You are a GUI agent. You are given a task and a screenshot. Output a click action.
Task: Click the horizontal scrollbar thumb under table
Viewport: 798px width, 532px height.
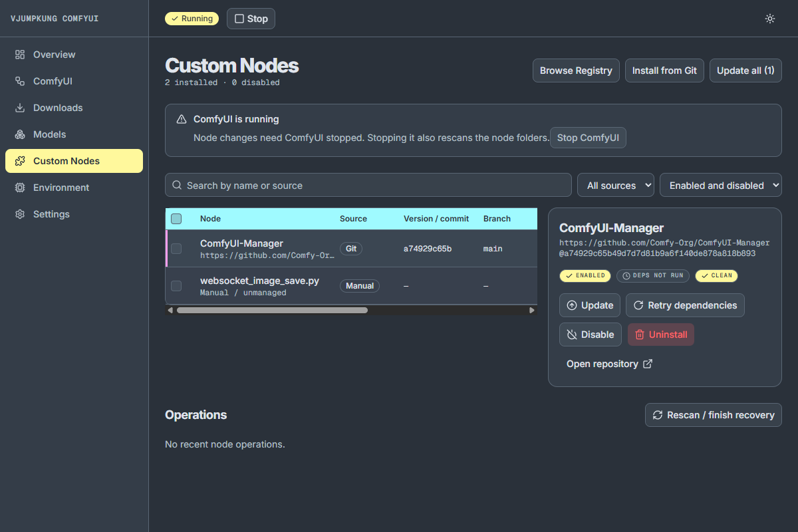coord(272,310)
